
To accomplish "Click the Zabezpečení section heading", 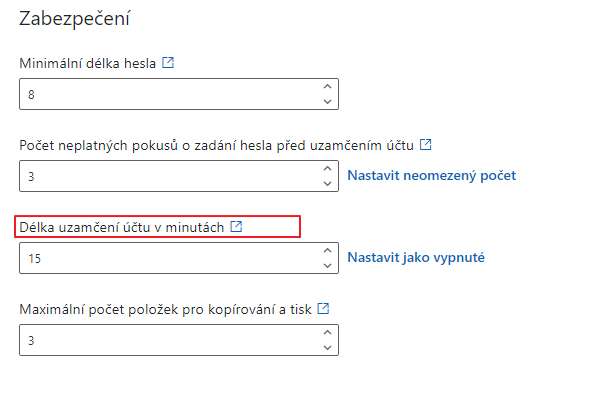I will 74,18.
